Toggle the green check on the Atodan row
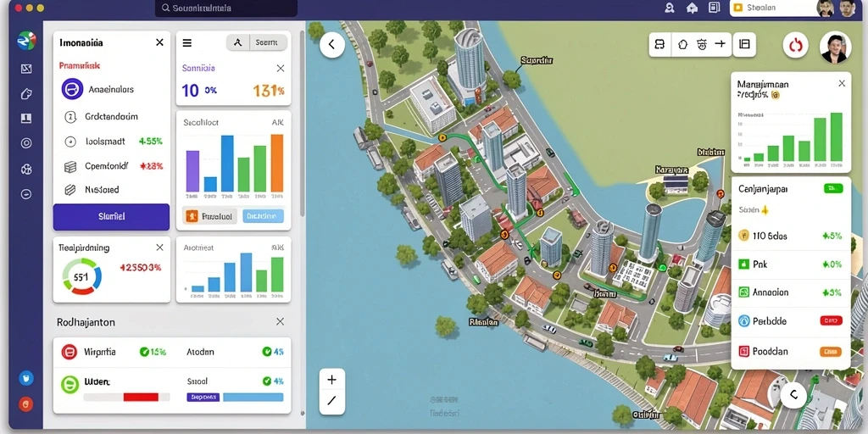The image size is (868, 434). point(266,352)
